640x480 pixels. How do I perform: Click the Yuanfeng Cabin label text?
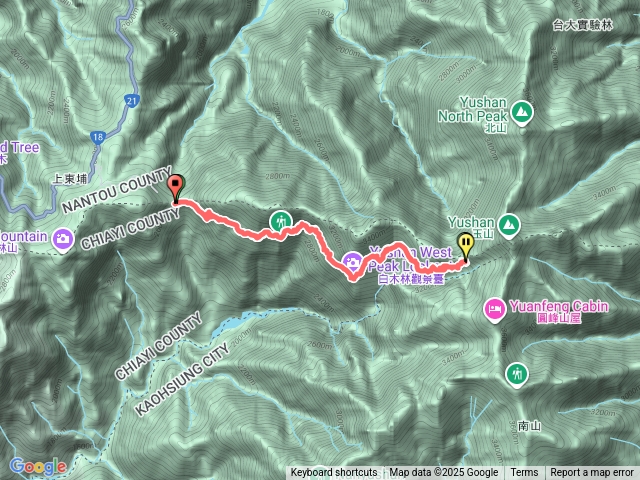pyautogui.click(x=559, y=307)
